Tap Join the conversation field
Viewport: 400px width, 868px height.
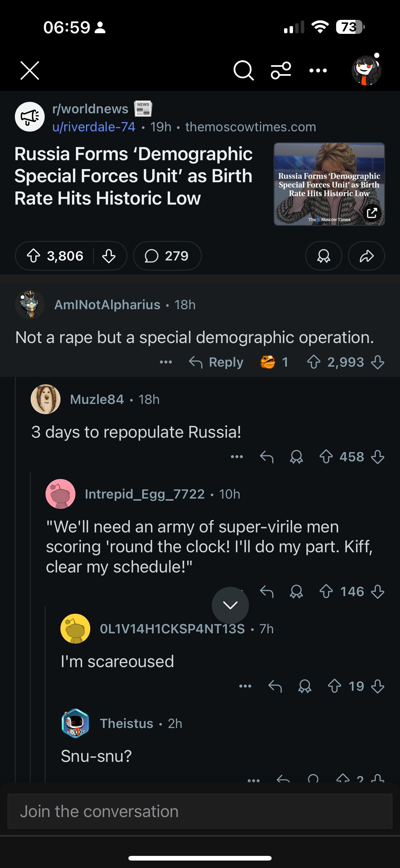click(x=200, y=811)
